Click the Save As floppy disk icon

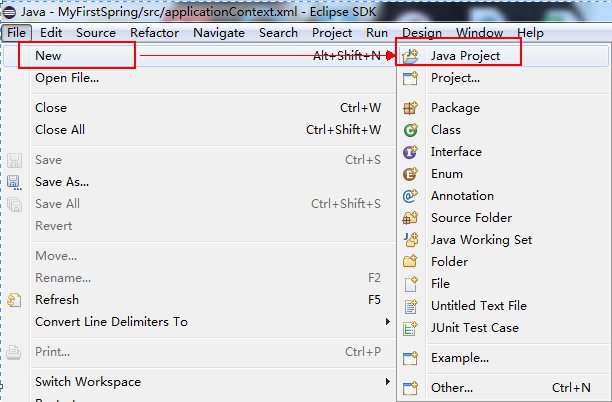pos(14,182)
